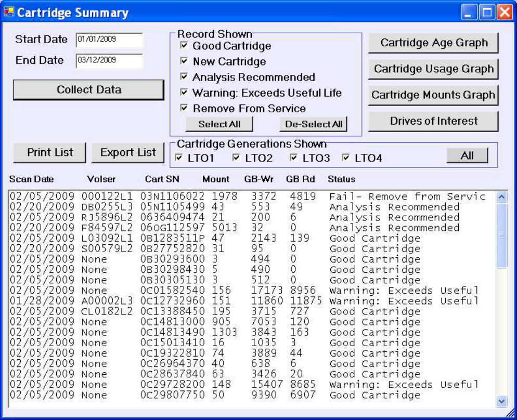Show All cartridge generations button
The width and height of the screenshot is (517, 420).
coord(467,155)
